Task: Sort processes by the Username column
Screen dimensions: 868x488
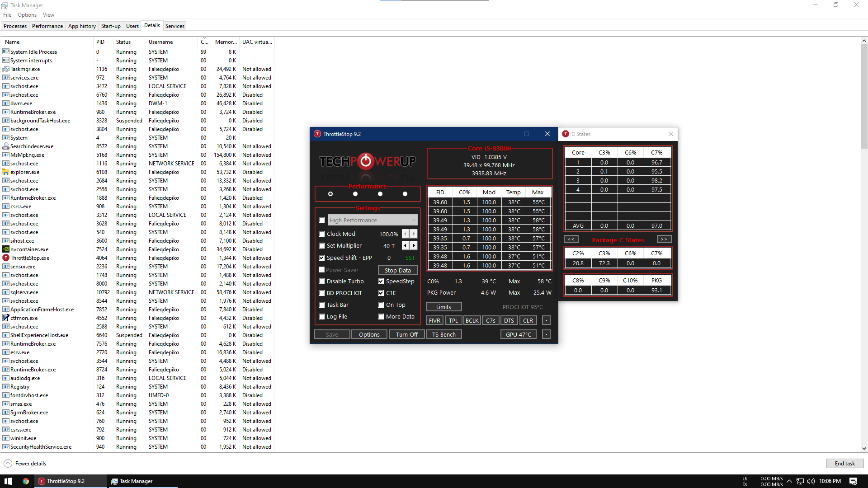Action: pos(172,42)
